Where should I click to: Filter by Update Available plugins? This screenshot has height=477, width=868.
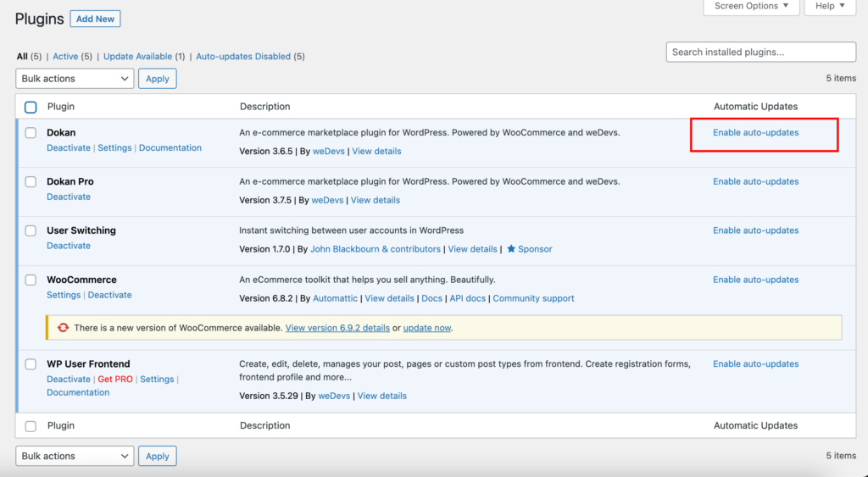pos(138,57)
